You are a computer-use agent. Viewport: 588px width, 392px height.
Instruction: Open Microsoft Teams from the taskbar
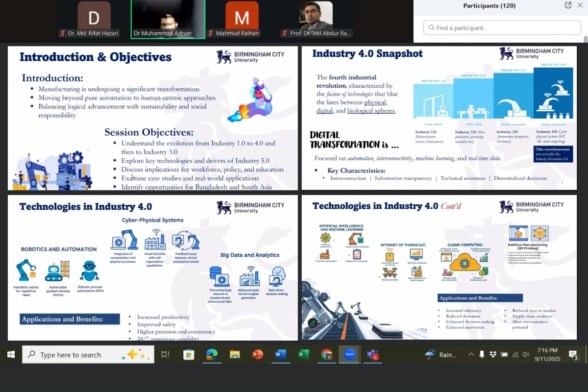click(373, 354)
